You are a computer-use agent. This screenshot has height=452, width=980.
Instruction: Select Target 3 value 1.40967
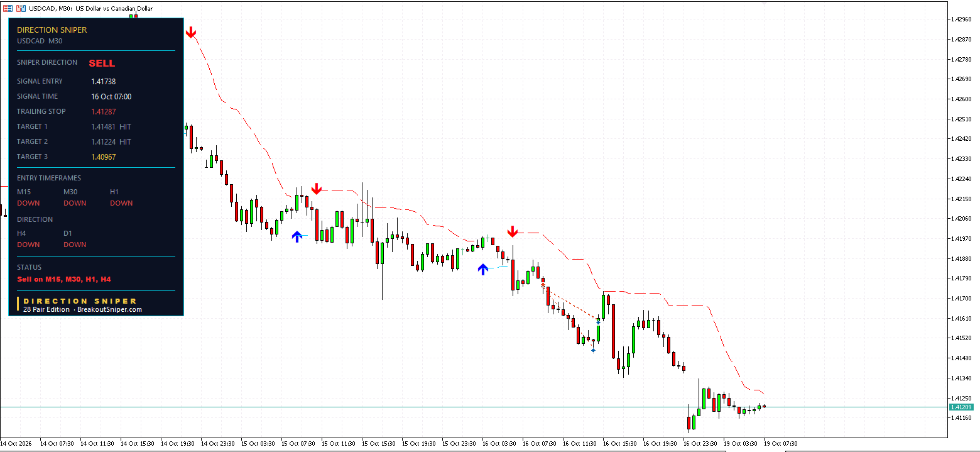click(x=103, y=157)
